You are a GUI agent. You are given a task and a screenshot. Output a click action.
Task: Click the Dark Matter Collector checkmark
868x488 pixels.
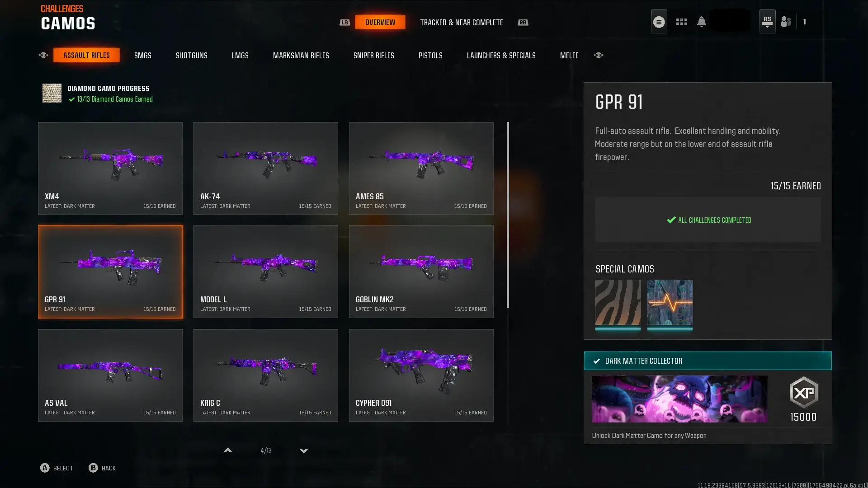pos(596,361)
